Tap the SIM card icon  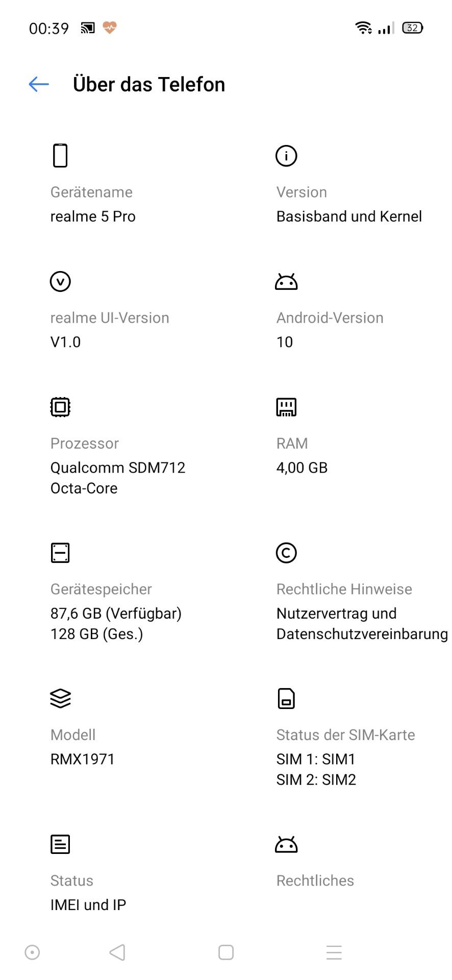pos(286,698)
